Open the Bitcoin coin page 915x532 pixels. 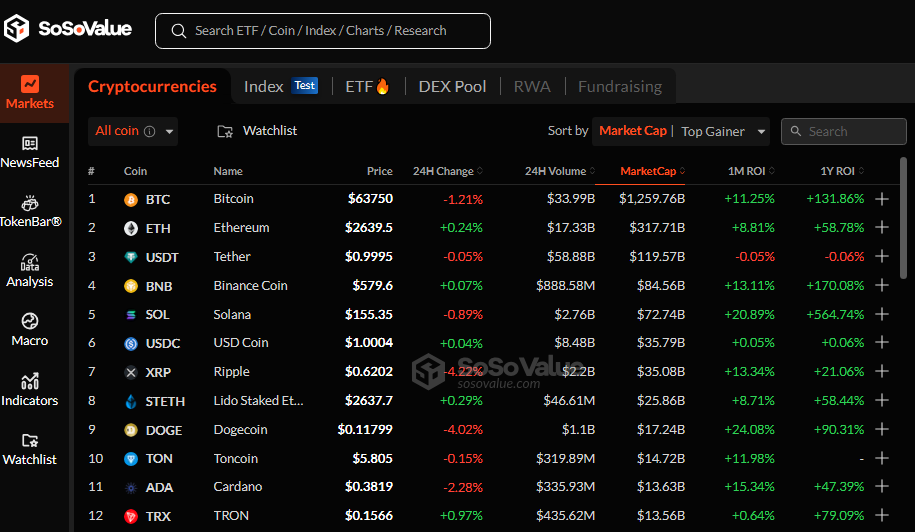coord(233,198)
